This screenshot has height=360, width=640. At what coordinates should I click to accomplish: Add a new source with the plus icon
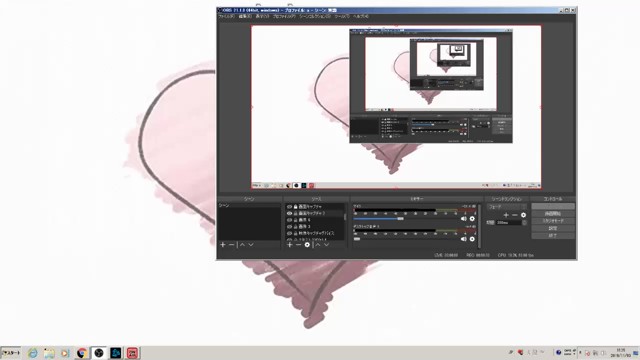click(x=290, y=244)
